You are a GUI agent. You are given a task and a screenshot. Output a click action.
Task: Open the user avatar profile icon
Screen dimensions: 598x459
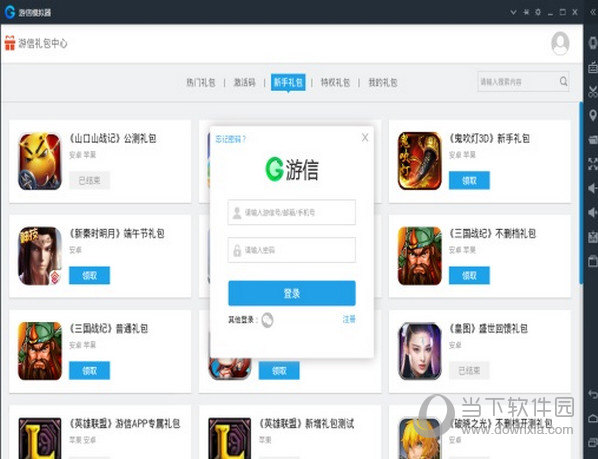pyautogui.click(x=560, y=43)
